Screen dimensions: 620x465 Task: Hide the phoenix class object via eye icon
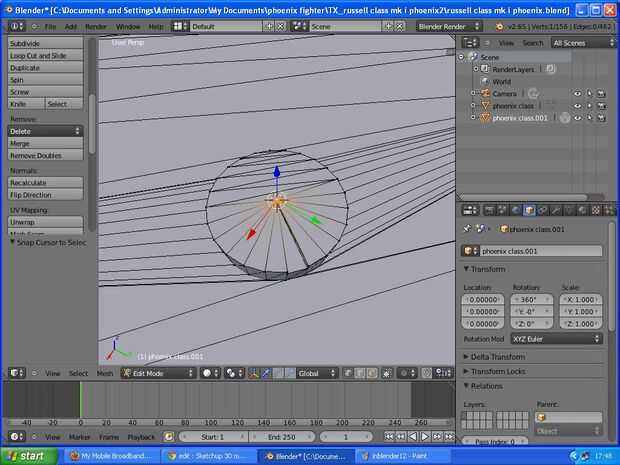(577, 105)
